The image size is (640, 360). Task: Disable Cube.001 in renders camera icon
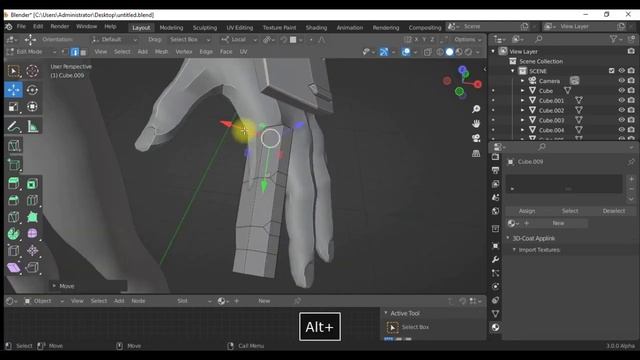pos(631,100)
